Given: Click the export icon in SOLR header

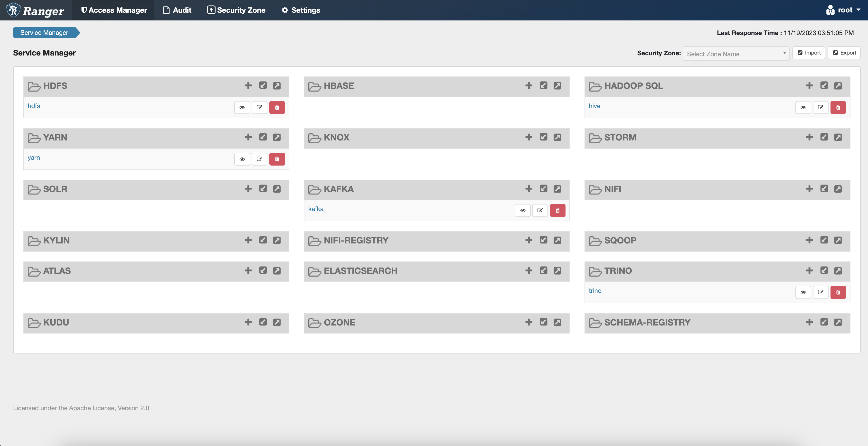Looking at the screenshot, I should tap(277, 189).
